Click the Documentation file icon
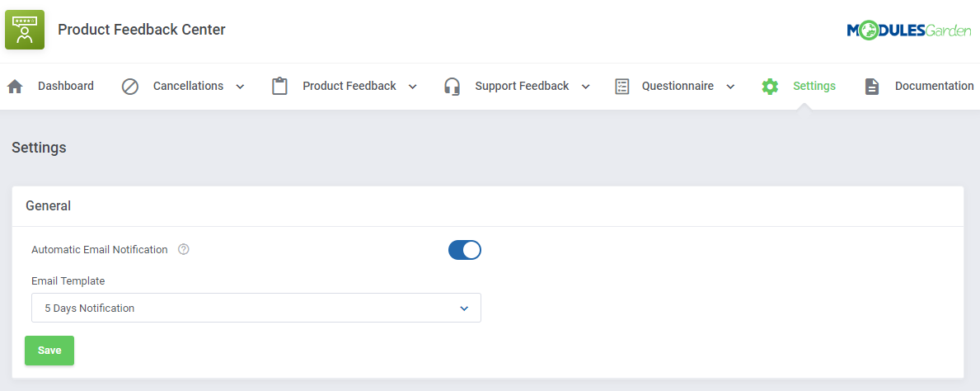980x391 pixels. (x=872, y=87)
